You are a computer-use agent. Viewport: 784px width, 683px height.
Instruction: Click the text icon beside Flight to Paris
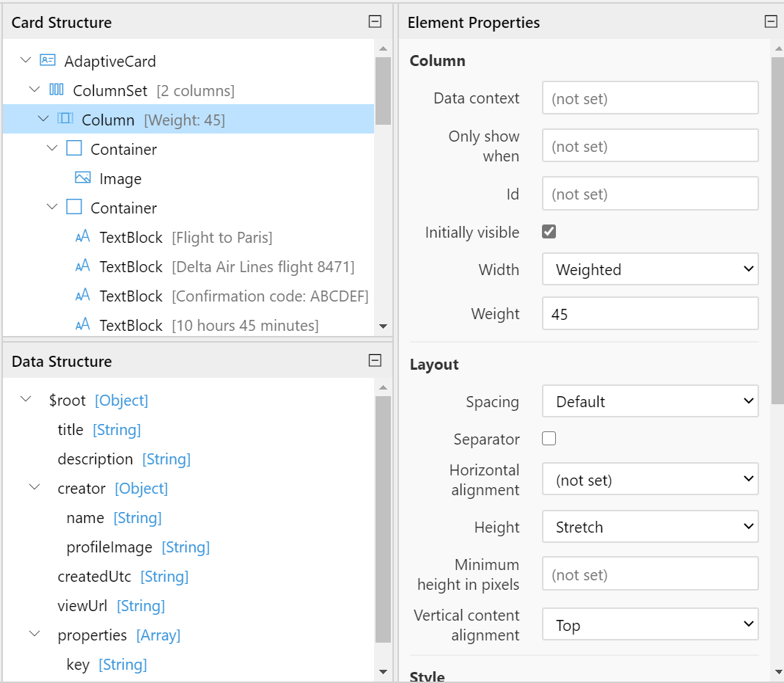point(82,236)
